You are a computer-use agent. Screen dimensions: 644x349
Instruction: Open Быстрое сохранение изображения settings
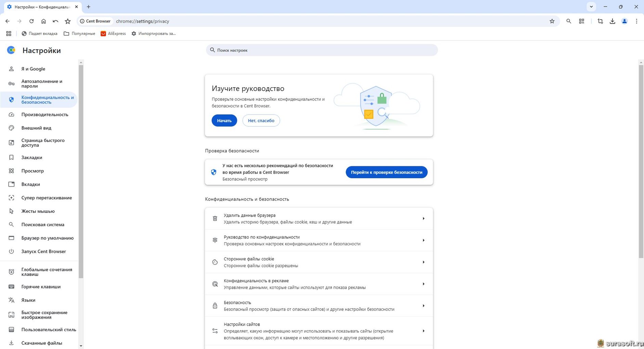coord(39,315)
